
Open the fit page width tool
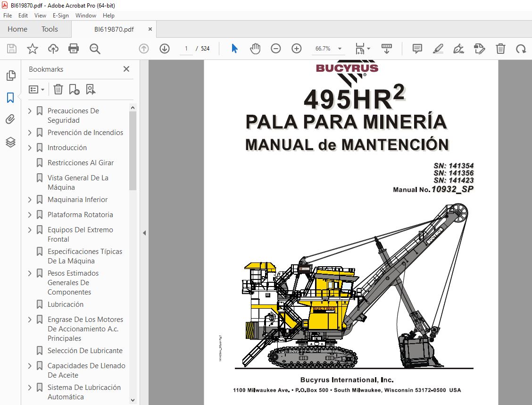coord(360,49)
